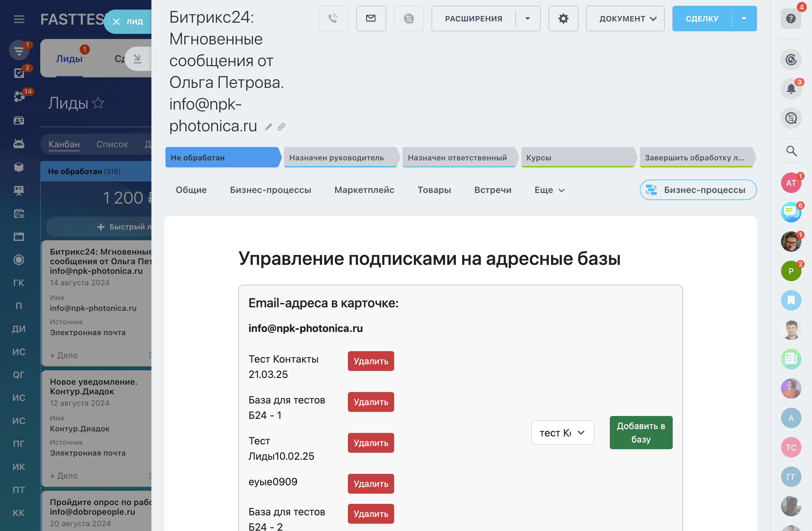Click the Добавить в базу button

pyautogui.click(x=640, y=432)
